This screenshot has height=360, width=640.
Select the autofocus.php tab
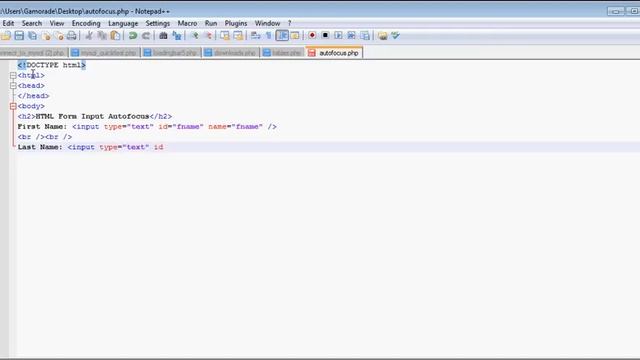(334, 53)
